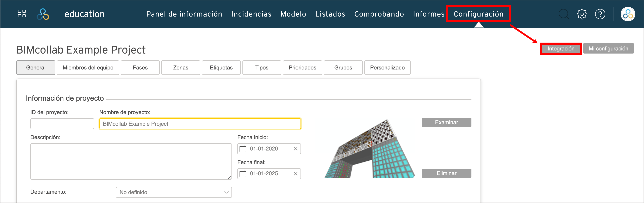The width and height of the screenshot is (644, 203).
Task: Click the Mi configuración button
Action: pos(608,49)
